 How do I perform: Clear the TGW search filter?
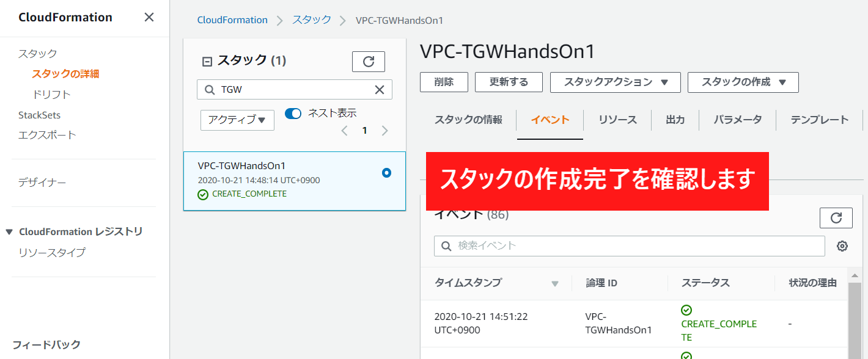(379, 90)
